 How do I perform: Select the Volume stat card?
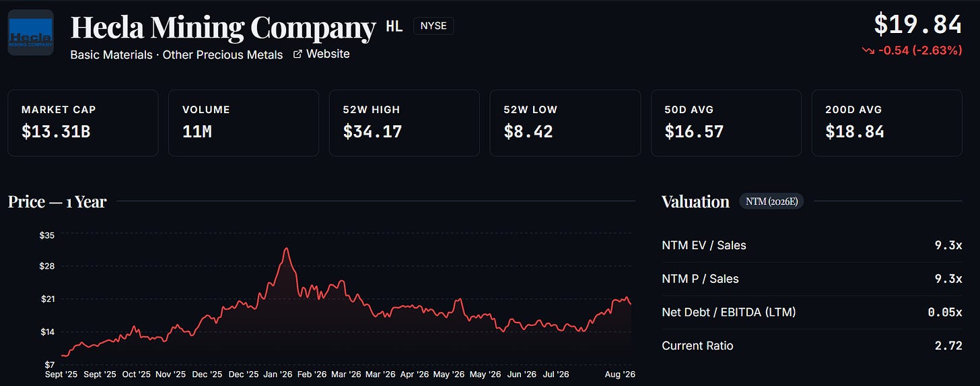244,123
